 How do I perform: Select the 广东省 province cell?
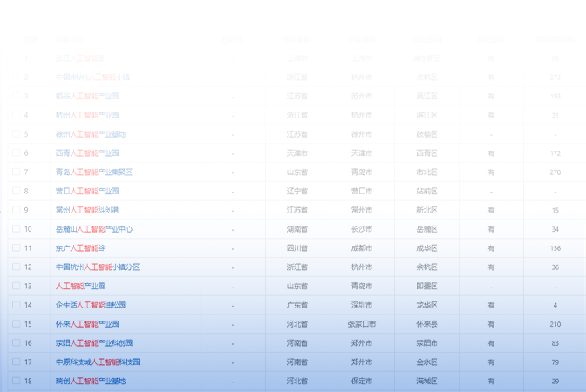point(297,305)
